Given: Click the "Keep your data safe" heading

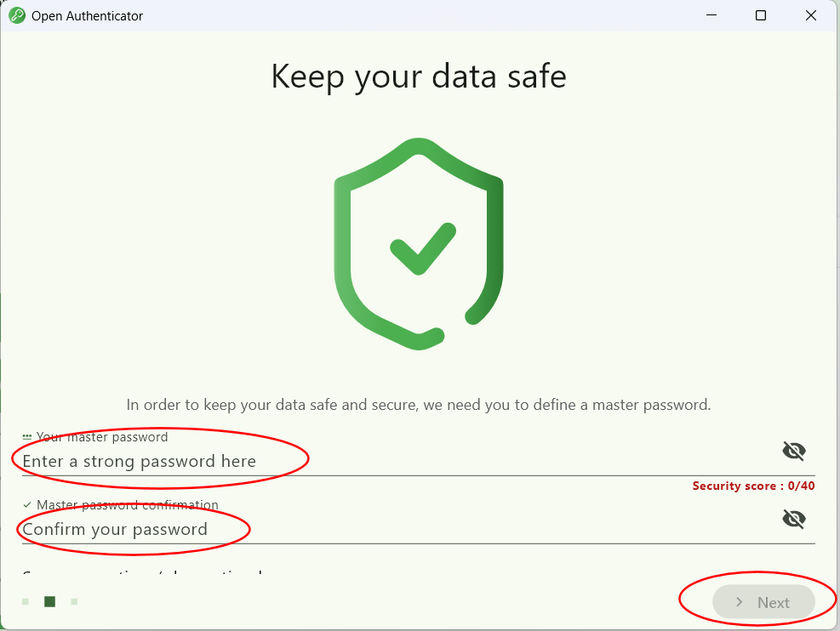Looking at the screenshot, I should [x=419, y=77].
